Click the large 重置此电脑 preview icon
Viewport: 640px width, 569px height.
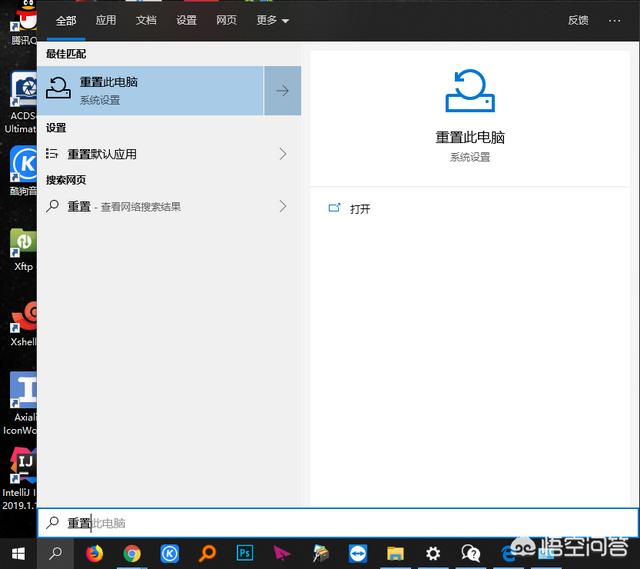pyautogui.click(x=470, y=90)
